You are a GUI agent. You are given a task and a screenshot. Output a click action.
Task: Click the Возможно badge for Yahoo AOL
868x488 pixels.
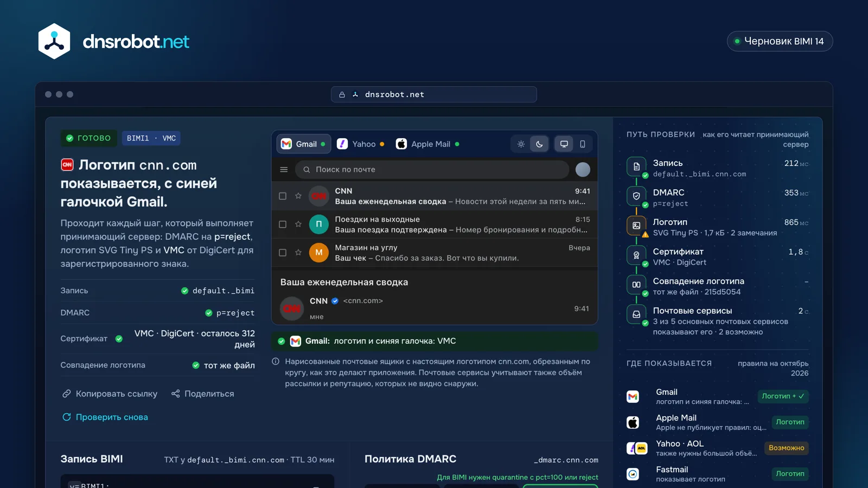point(786,448)
